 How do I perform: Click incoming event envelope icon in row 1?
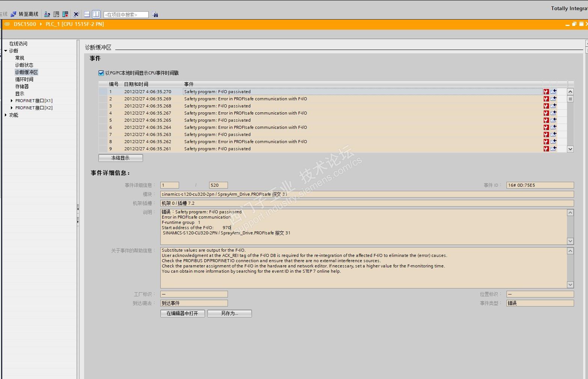(x=553, y=92)
